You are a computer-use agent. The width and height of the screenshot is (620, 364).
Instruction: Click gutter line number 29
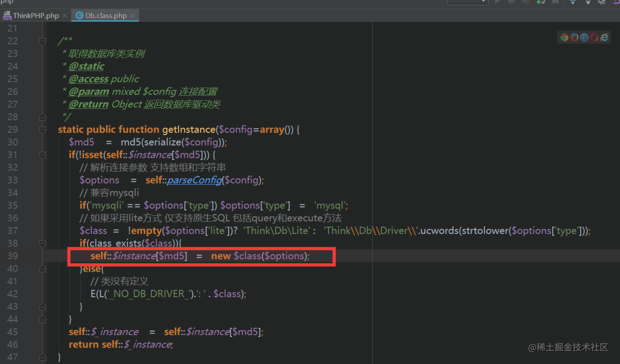[12, 129]
